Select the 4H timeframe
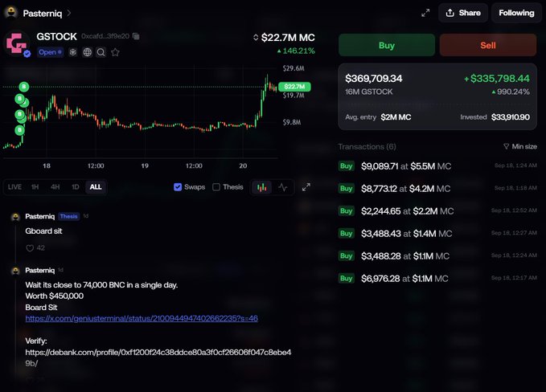This screenshot has width=546, height=392. [x=55, y=187]
